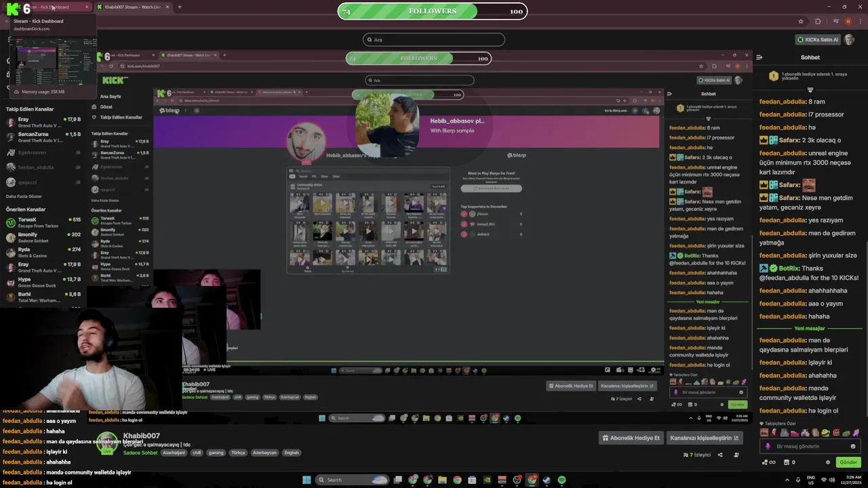Viewport: 868px width, 488px height.
Task: Open Gözat in the nested window
Action: [x=106, y=107]
